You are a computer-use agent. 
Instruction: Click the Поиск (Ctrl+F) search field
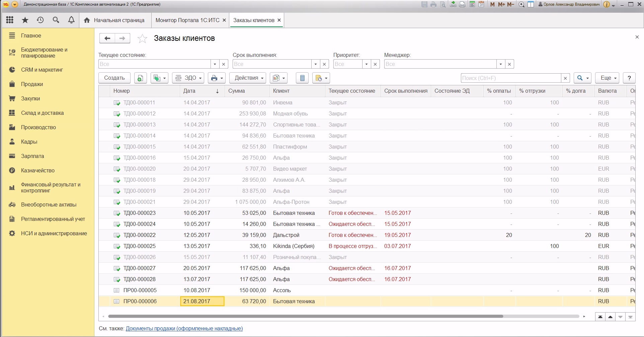(510, 78)
